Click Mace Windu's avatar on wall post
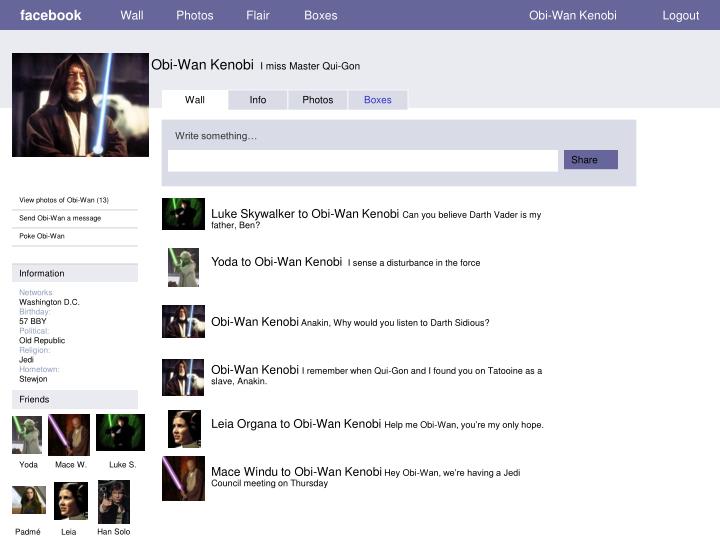Image resolution: width=720 pixels, height=540 pixels. click(x=183, y=478)
